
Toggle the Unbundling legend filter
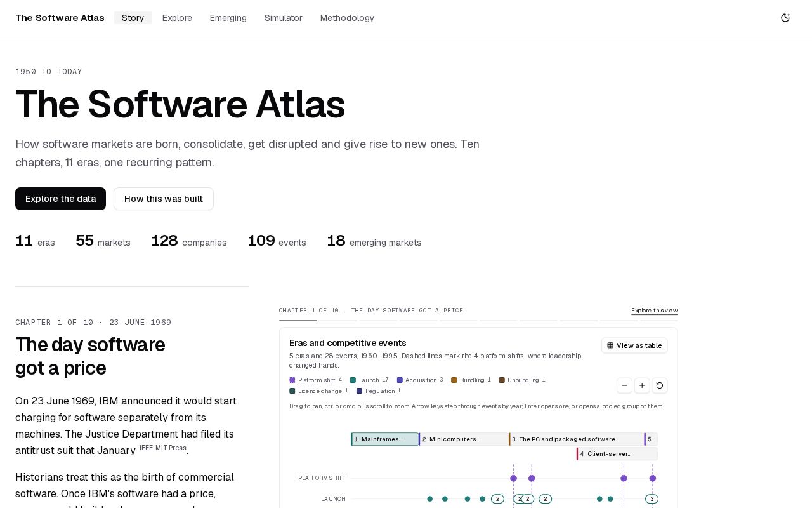tap(522, 380)
